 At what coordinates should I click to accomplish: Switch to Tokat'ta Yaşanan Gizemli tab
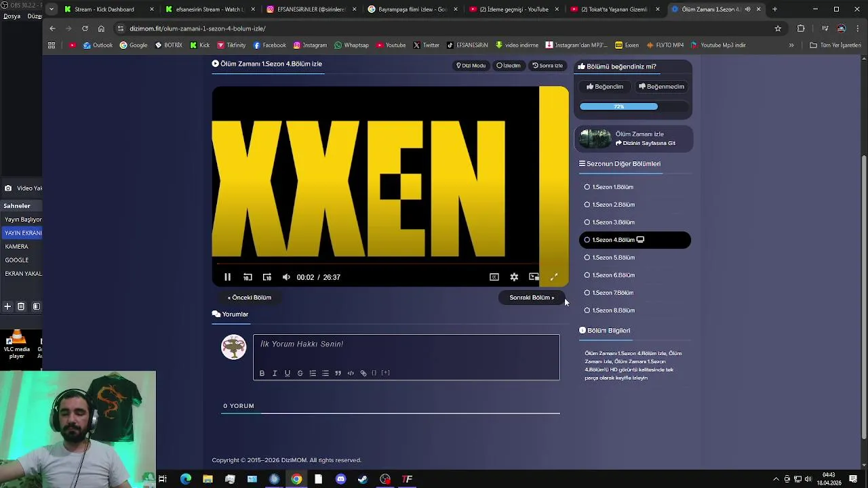[615, 9]
